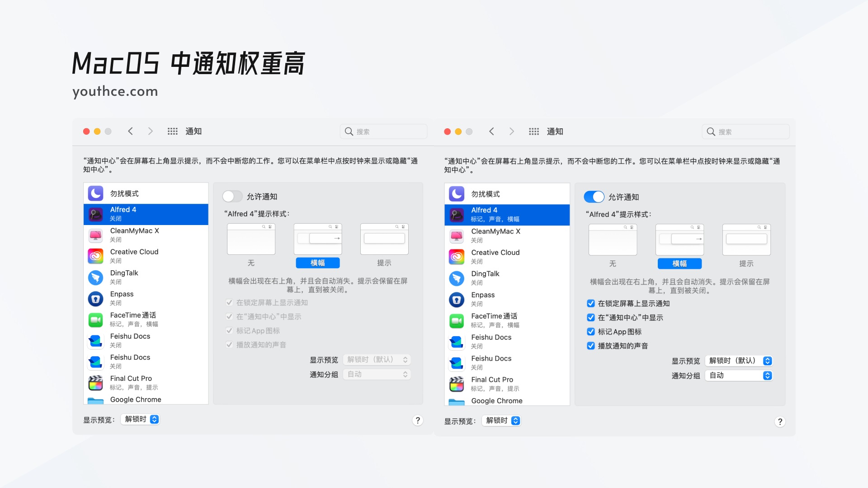868x488 pixels.
Task: Uncheck 在锁定屏幕上显示通知 in the right window
Action: [x=590, y=303]
